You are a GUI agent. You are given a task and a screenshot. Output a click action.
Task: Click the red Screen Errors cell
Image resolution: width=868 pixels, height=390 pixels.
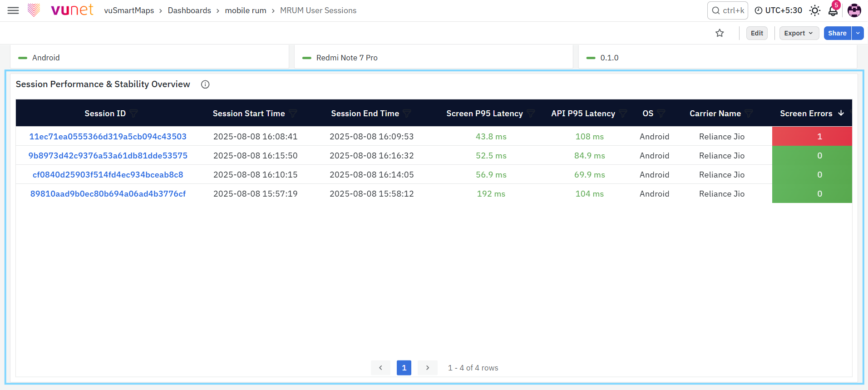click(x=812, y=136)
